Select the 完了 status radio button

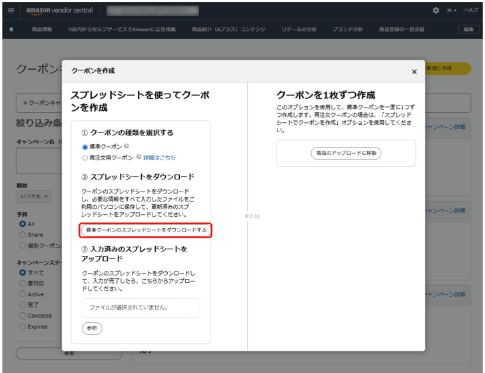22,305
